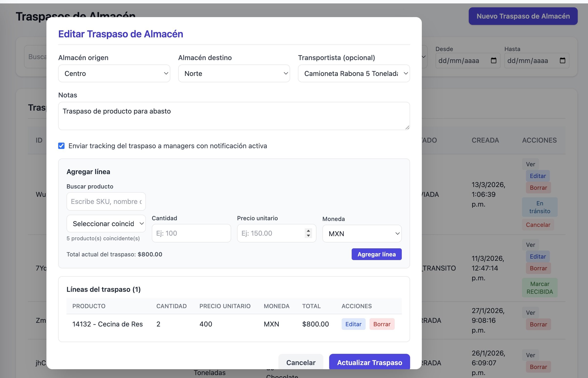Focus the Buscar producto search field
The image size is (588, 378).
pyautogui.click(x=106, y=201)
